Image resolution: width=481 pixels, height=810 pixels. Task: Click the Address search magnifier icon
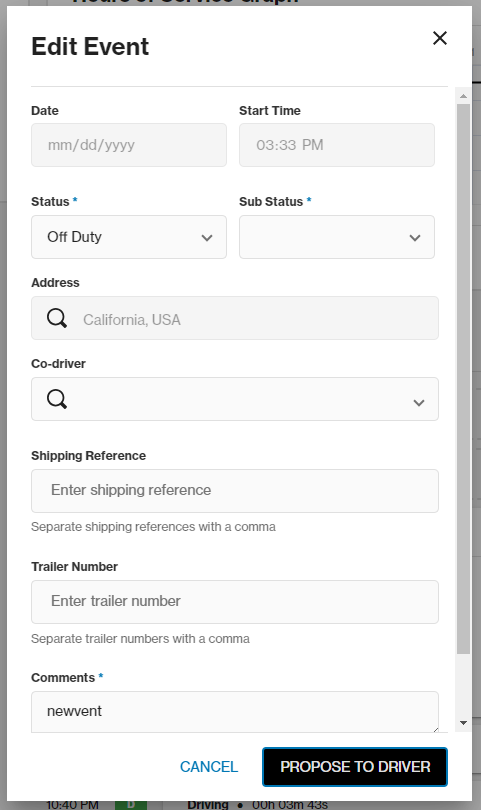click(x=57, y=318)
